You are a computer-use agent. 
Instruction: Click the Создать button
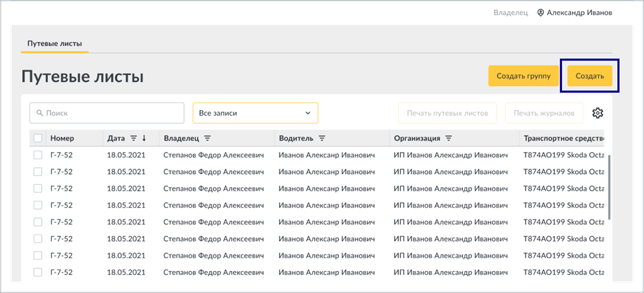590,76
